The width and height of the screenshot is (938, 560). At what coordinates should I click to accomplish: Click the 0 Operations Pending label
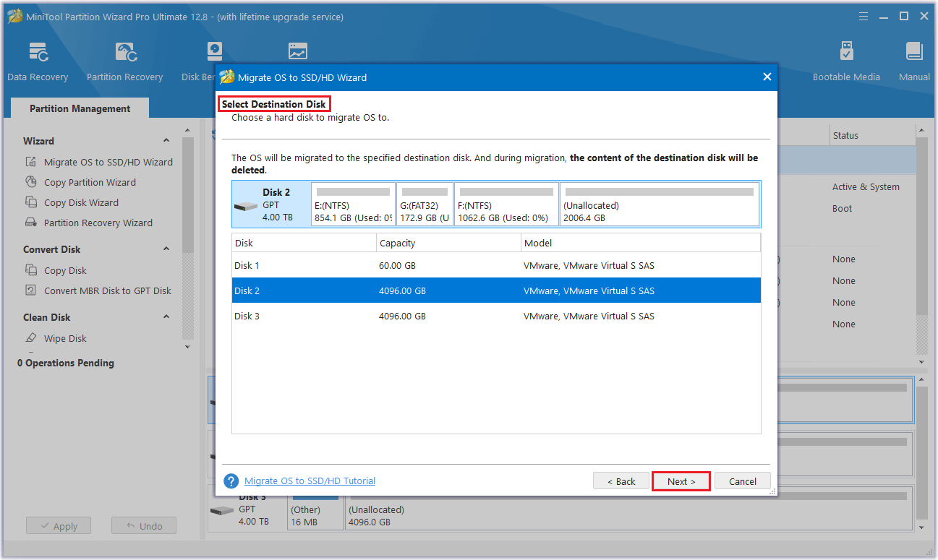pos(66,363)
